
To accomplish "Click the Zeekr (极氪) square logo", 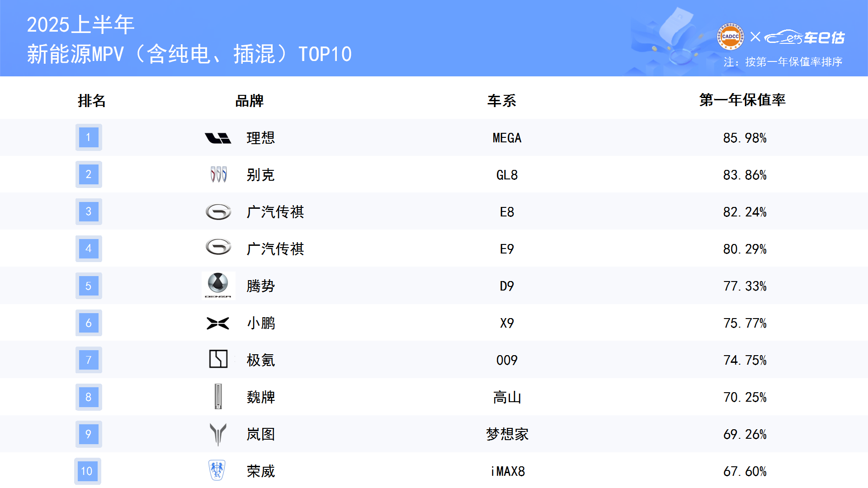I will point(218,359).
